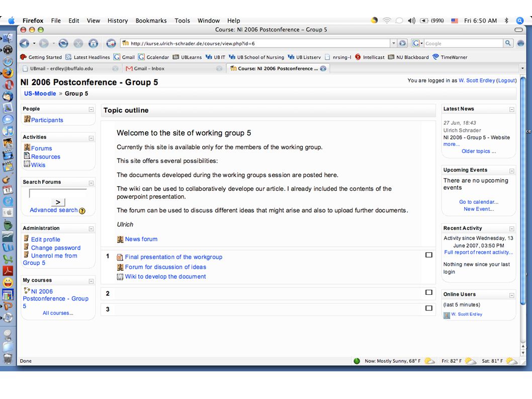The height and width of the screenshot is (399, 532).
Task: Click the Logout link
Action: [506, 81]
